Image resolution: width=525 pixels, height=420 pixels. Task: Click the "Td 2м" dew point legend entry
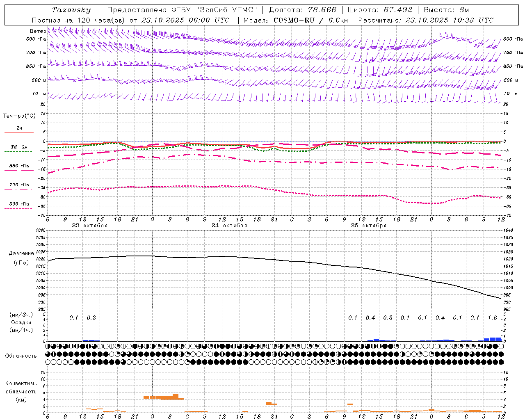tap(19, 147)
